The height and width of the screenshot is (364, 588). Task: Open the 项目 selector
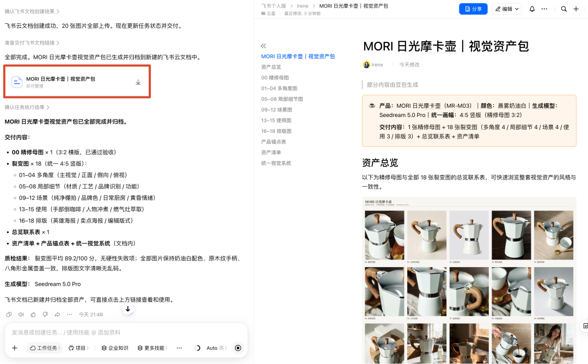click(x=78, y=348)
